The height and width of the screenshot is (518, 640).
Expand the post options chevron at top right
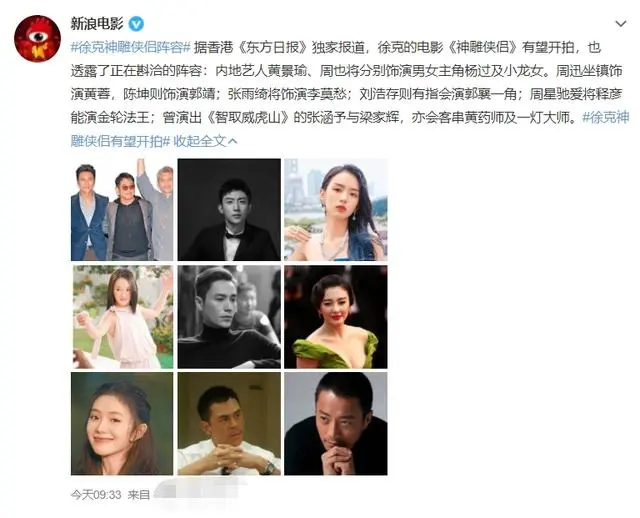[620, 24]
